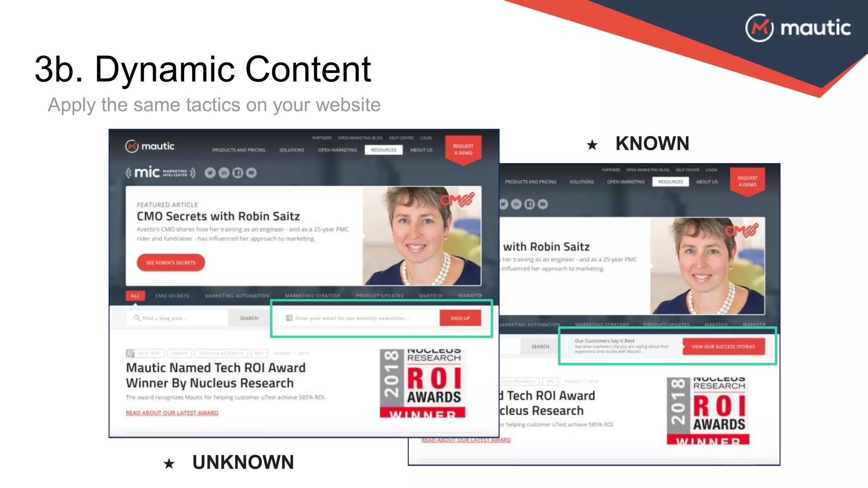Click the monthly newsletter email input field

359,318
